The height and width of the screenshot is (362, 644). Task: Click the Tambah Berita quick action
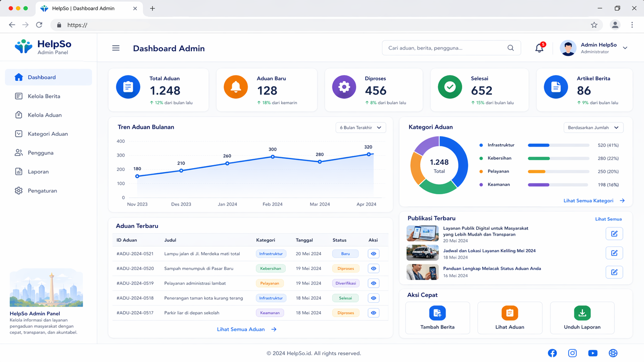pyautogui.click(x=438, y=318)
